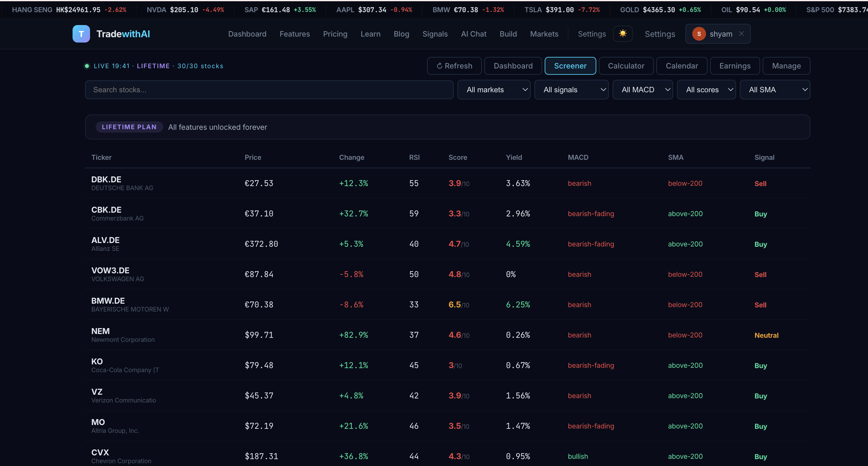The image size is (868, 466).
Task: Open the Calculator tab
Action: (x=626, y=66)
